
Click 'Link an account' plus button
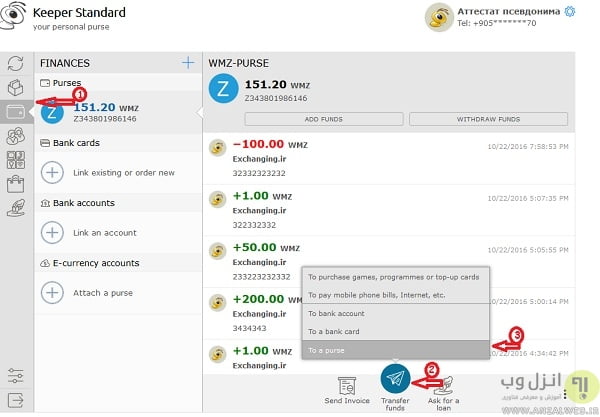52,233
